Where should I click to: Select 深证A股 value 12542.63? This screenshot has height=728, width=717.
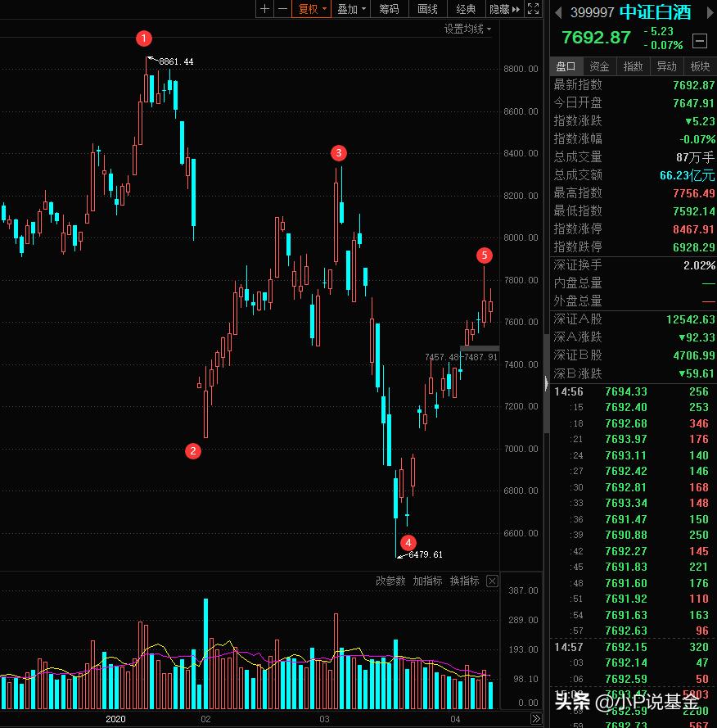click(691, 319)
